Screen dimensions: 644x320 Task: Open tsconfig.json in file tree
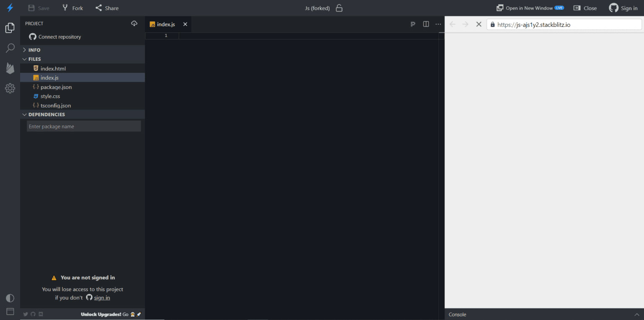tap(83, 105)
